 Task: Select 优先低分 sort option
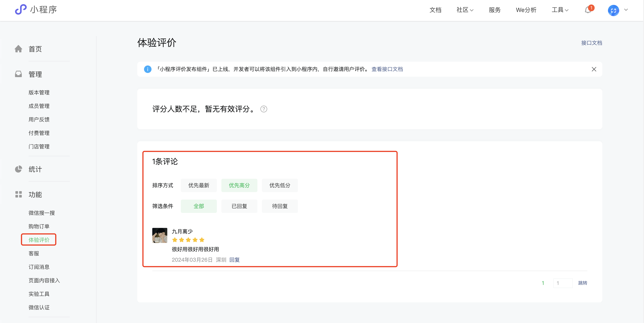coord(280,185)
